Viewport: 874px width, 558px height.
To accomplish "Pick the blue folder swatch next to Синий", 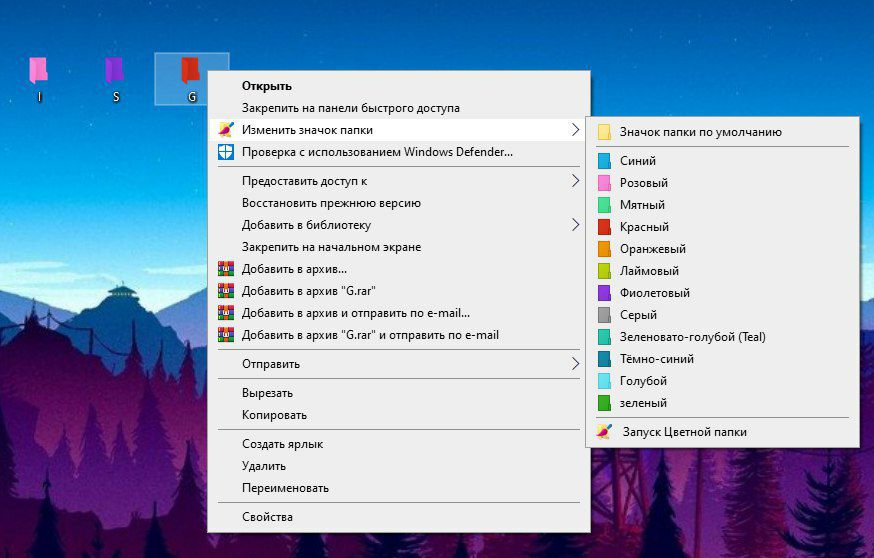I will point(604,161).
